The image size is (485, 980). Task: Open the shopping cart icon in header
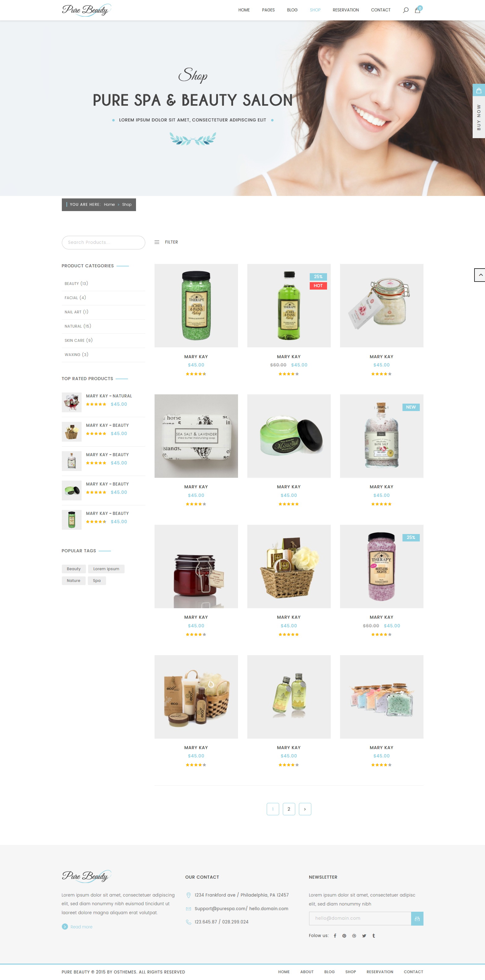418,10
